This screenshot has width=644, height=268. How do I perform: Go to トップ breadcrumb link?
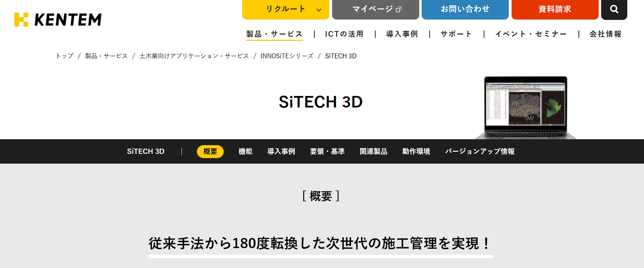(x=64, y=56)
